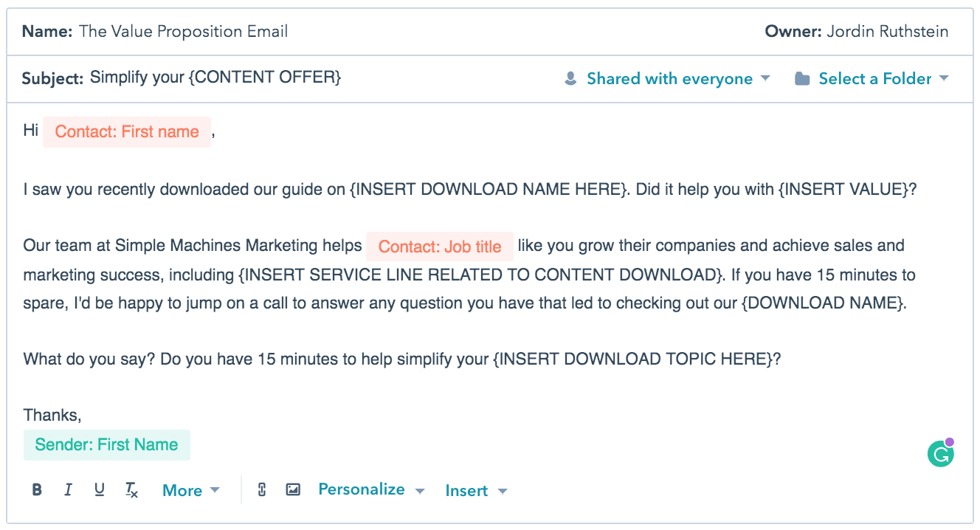Apply italic formatting
Image resolution: width=980 pixels, height=530 pixels.
pos(68,489)
